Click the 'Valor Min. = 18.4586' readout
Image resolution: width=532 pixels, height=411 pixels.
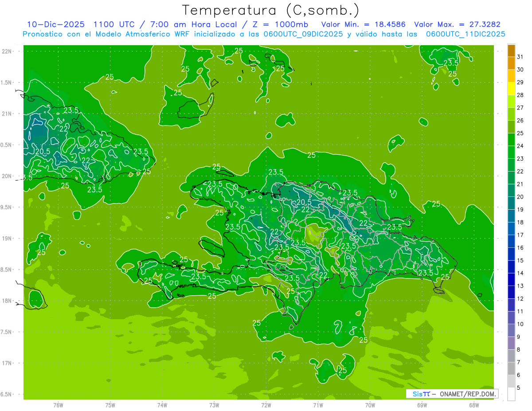[x=363, y=24]
